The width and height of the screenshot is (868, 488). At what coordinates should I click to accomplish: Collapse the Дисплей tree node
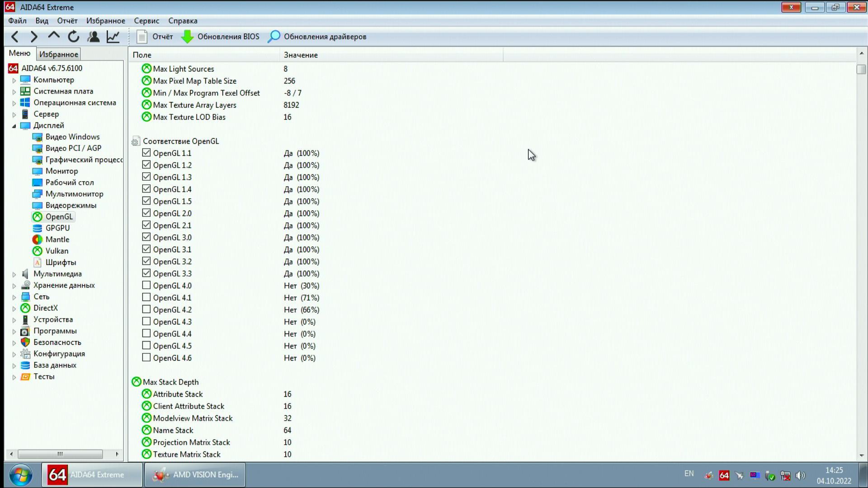[x=14, y=126]
